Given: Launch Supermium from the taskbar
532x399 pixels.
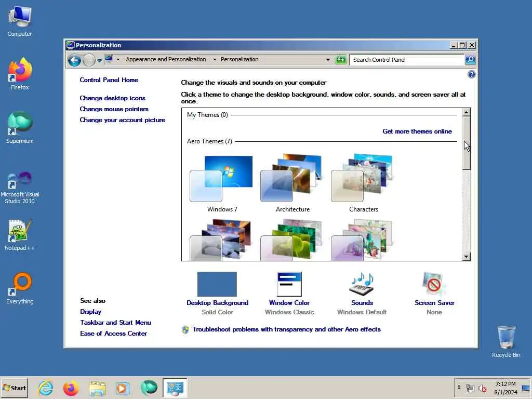Looking at the screenshot, I should pos(149,388).
